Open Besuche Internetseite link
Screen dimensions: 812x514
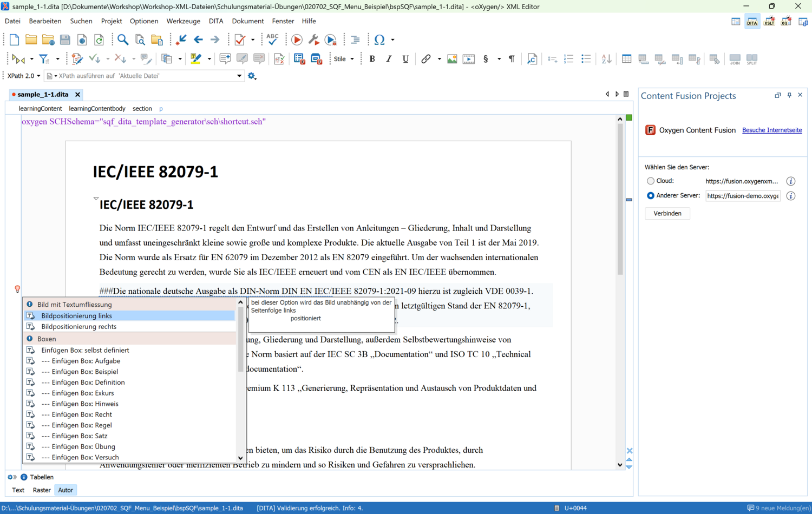772,130
